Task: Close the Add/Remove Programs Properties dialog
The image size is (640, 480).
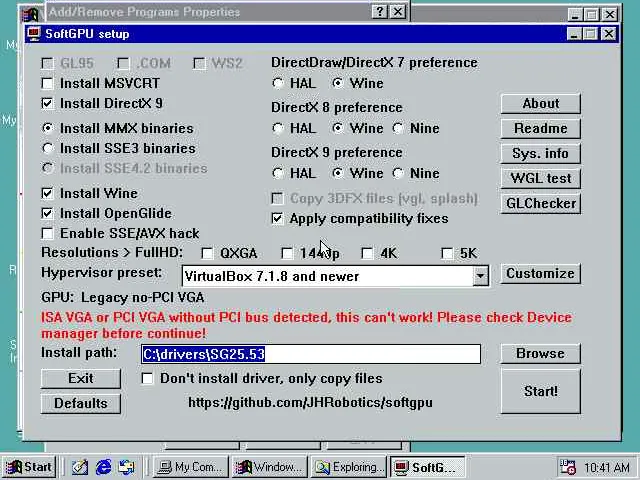Action: tap(398, 12)
